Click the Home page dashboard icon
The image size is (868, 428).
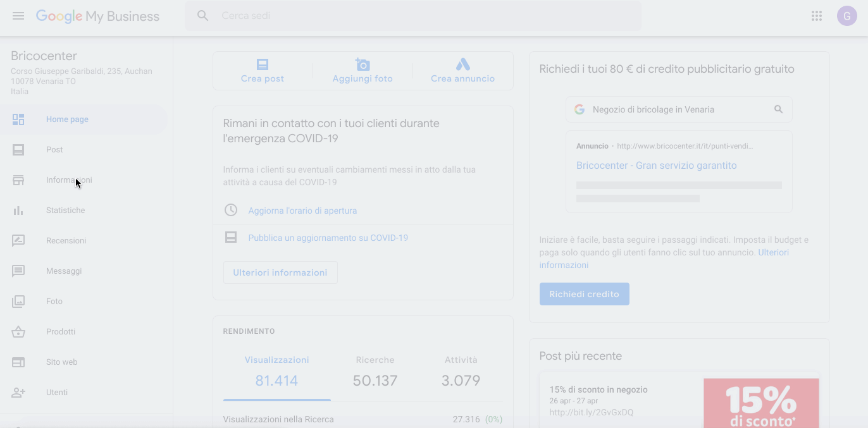tap(18, 119)
